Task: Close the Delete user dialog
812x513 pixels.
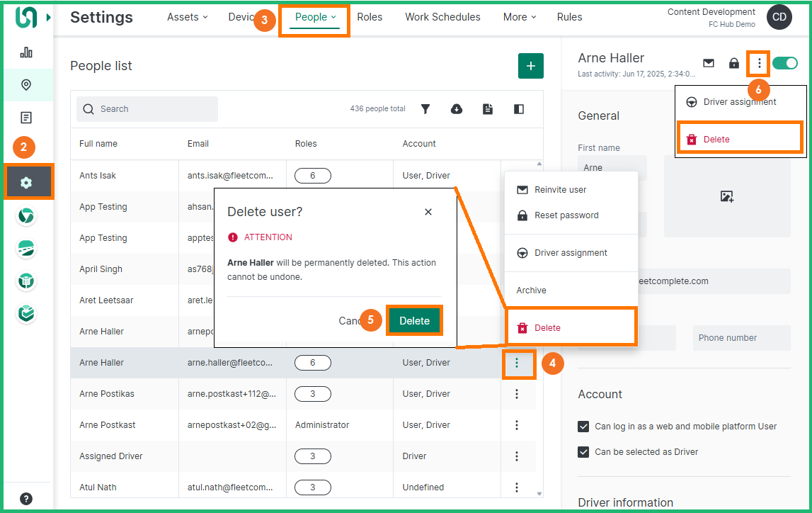Action: (428, 212)
